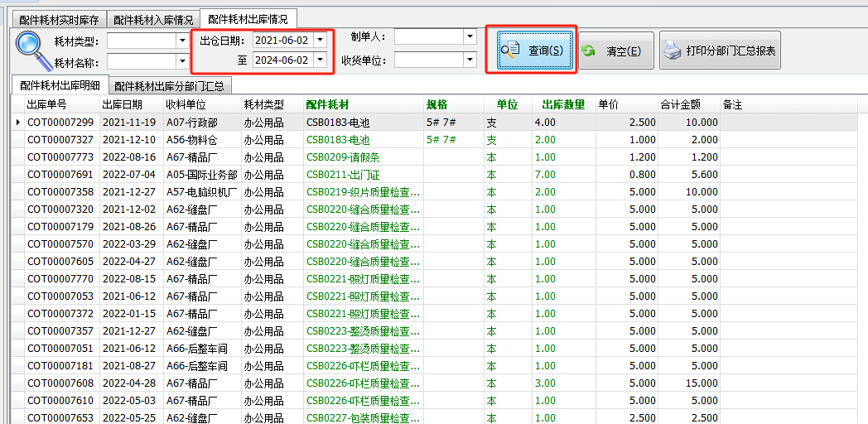This screenshot has width=868, height=424.
Task: Select the 配件耗材出库情况 tab
Action: tap(248, 19)
